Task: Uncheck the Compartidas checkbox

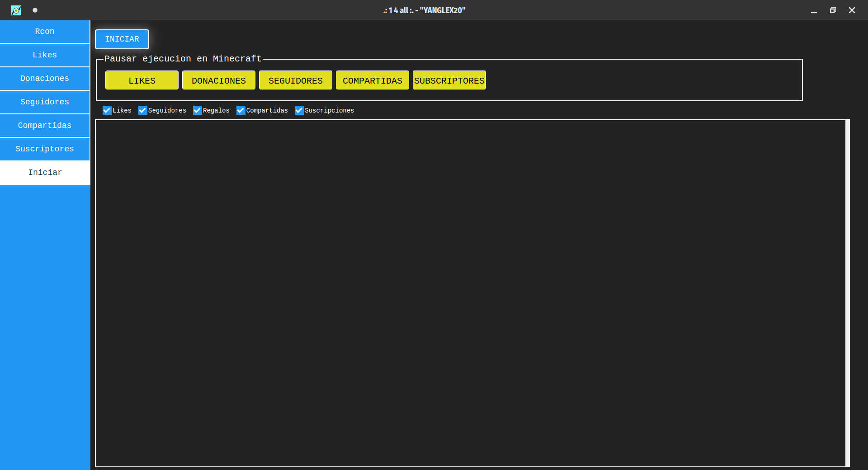Action: [x=241, y=110]
